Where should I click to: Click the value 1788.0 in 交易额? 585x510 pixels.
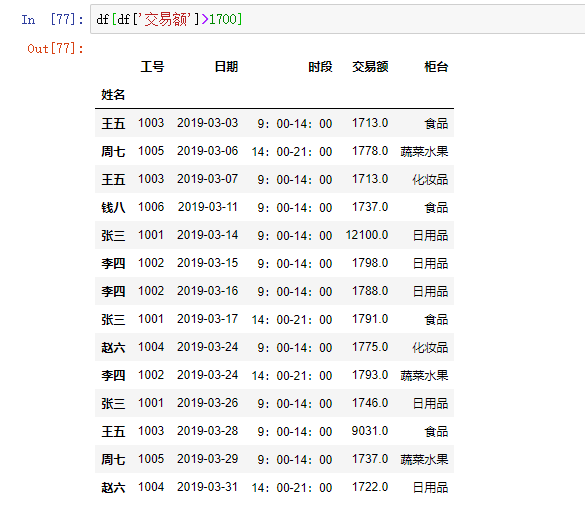tap(370, 291)
